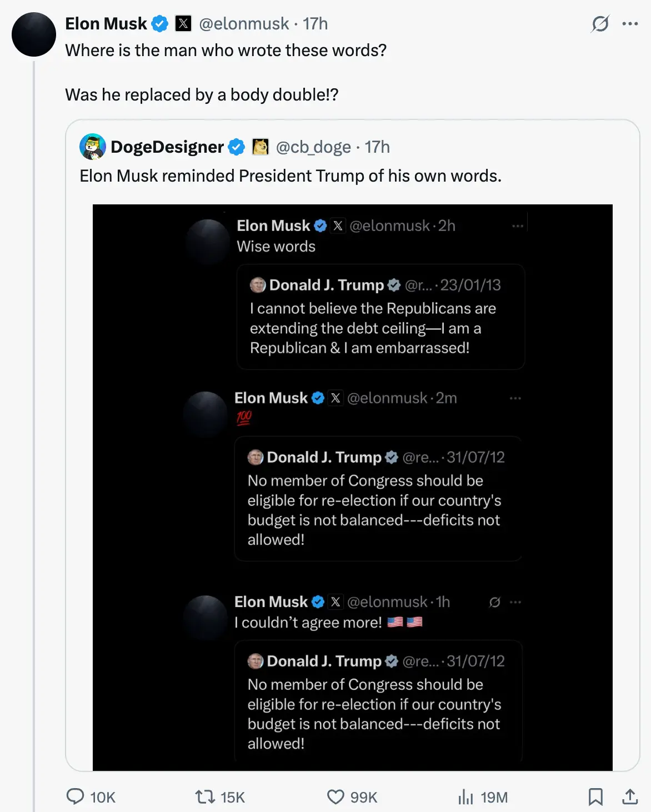Repost this tweet via retweet icon

[x=205, y=797]
